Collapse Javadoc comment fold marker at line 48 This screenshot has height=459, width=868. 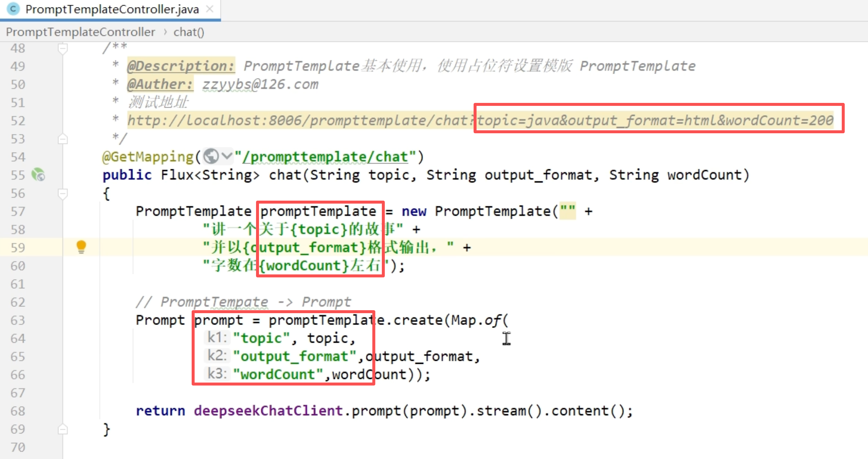tap(63, 48)
